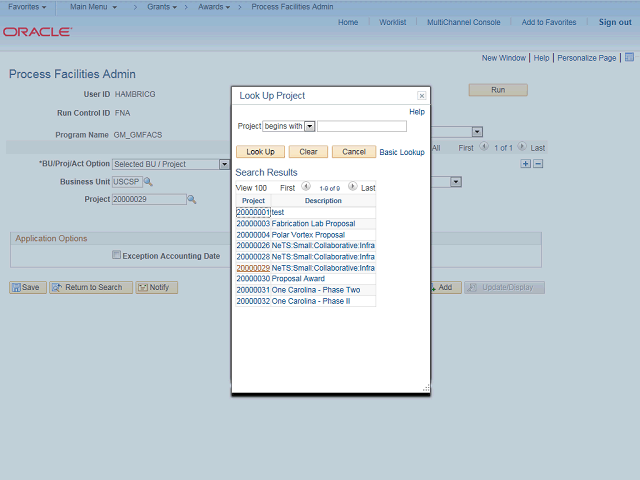Click the Run button
640x480 pixels.
[498, 90]
